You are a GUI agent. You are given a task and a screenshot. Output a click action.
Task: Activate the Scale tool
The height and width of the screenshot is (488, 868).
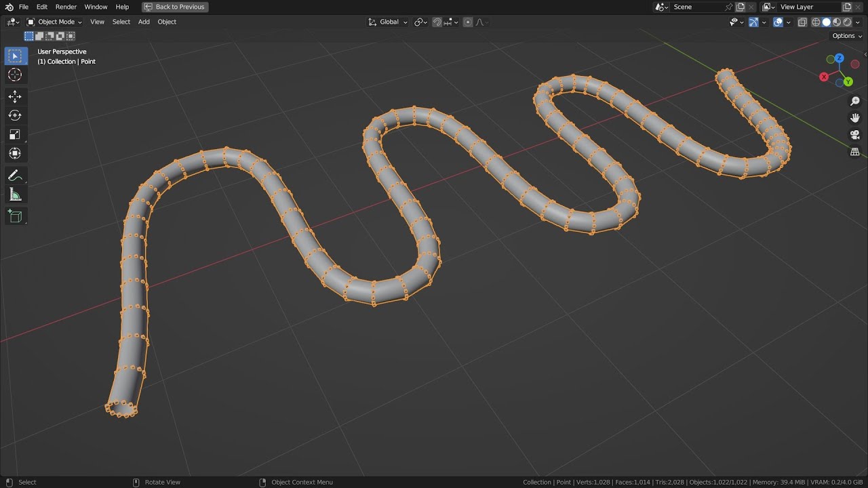pyautogui.click(x=15, y=134)
